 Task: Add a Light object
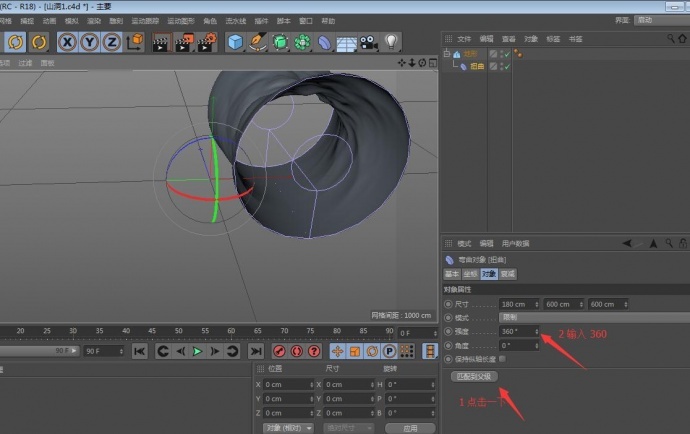click(x=391, y=42)
